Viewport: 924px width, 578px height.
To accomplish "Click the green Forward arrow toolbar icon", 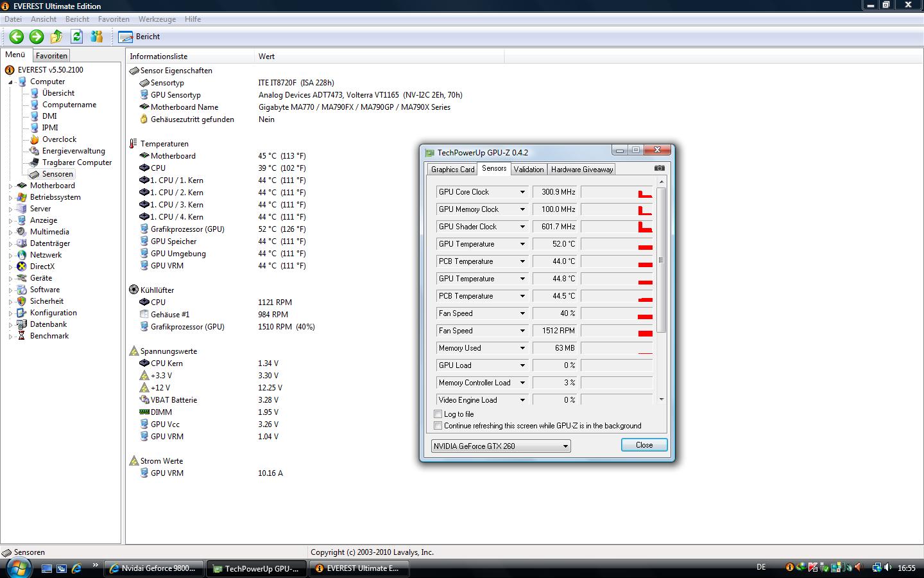I will (x=37, y=37).
